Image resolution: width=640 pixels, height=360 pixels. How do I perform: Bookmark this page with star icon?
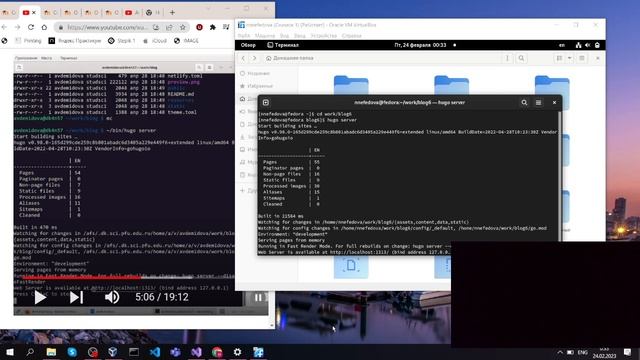tap(182, 27)
